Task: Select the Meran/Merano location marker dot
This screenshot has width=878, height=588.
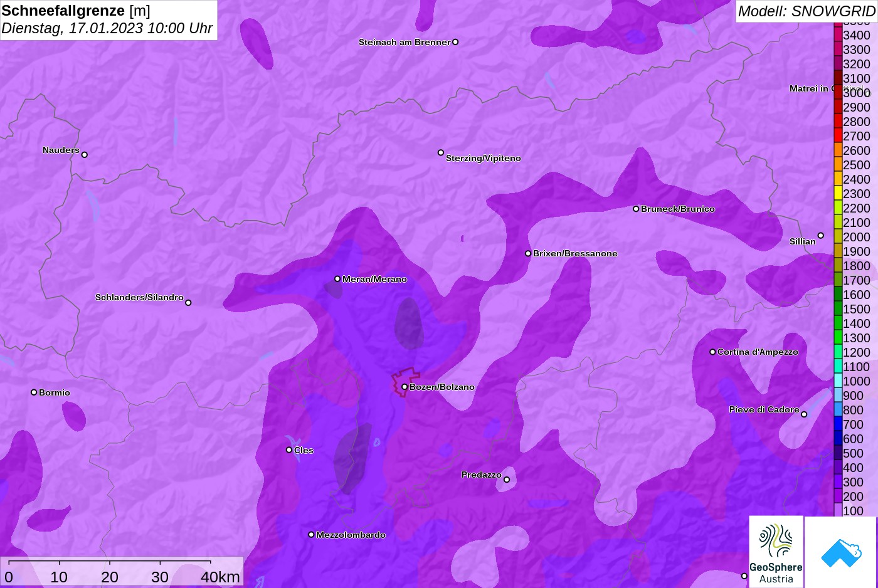Action: (x=337, y=279)
